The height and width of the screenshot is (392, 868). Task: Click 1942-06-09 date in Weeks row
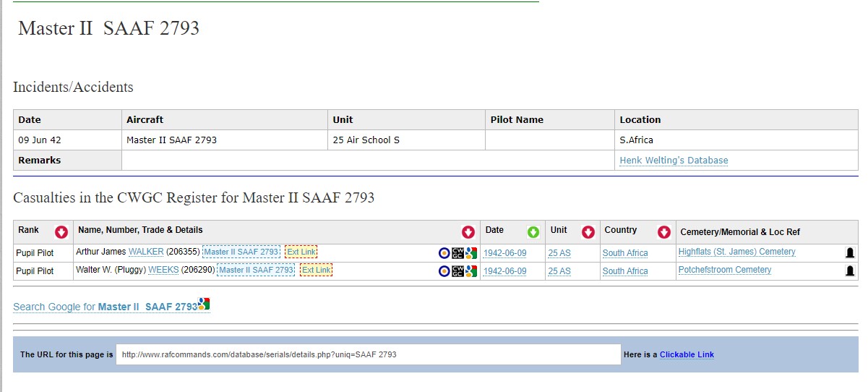click(x=504, y=271)
